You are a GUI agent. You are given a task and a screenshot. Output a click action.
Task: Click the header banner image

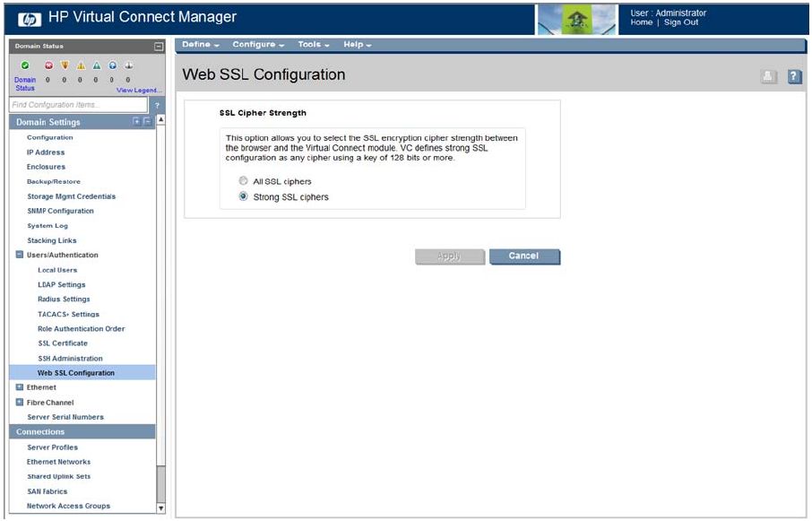click(x=576, y=20)
